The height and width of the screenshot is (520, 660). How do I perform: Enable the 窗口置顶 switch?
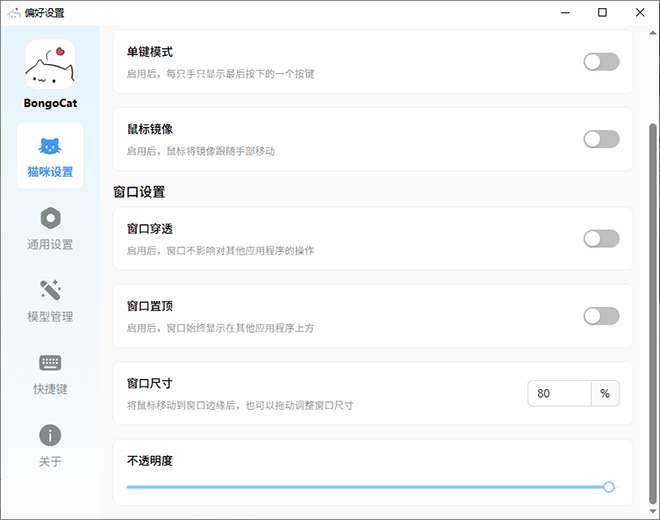coord(601,316)
